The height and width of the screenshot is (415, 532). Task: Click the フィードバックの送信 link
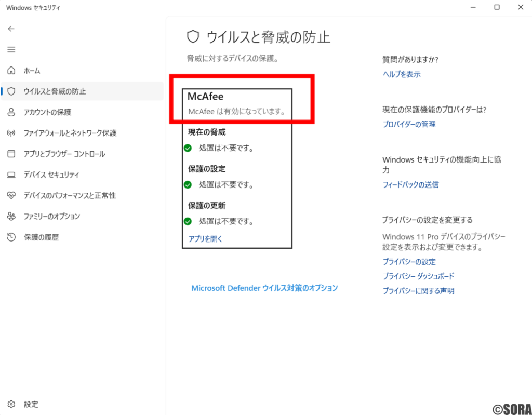(x=410, y=184)
